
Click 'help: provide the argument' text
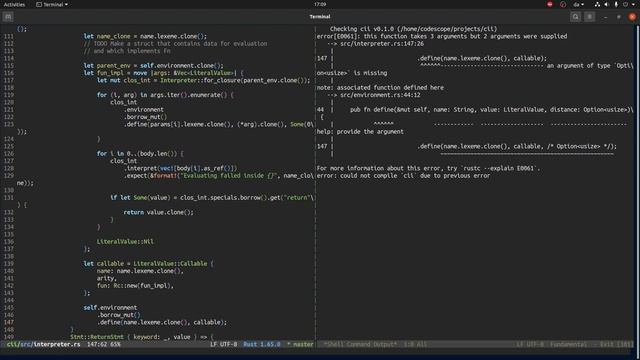pyautogui.click(x=360, y=132)
